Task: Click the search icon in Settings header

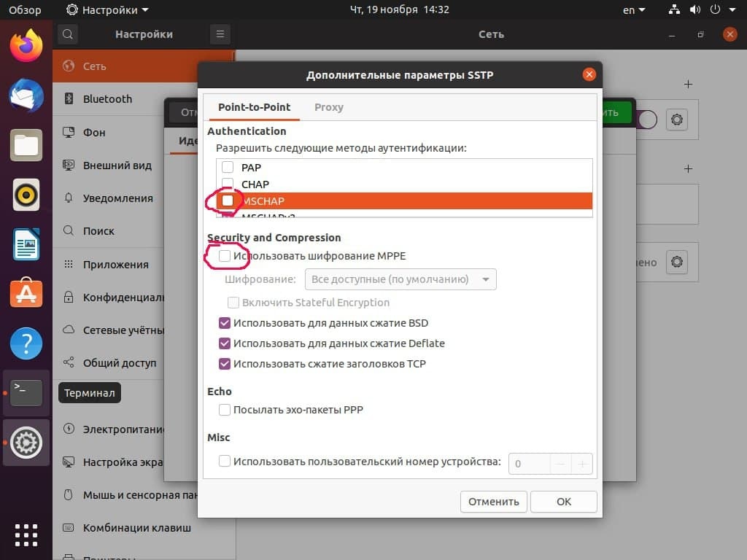Action: pos(68,34)
